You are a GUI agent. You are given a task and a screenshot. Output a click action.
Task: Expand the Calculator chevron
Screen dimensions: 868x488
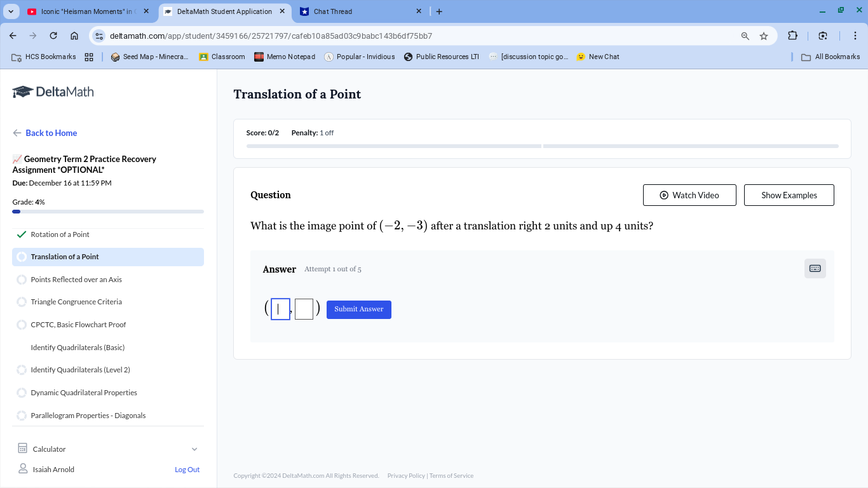tap(194, 449)
